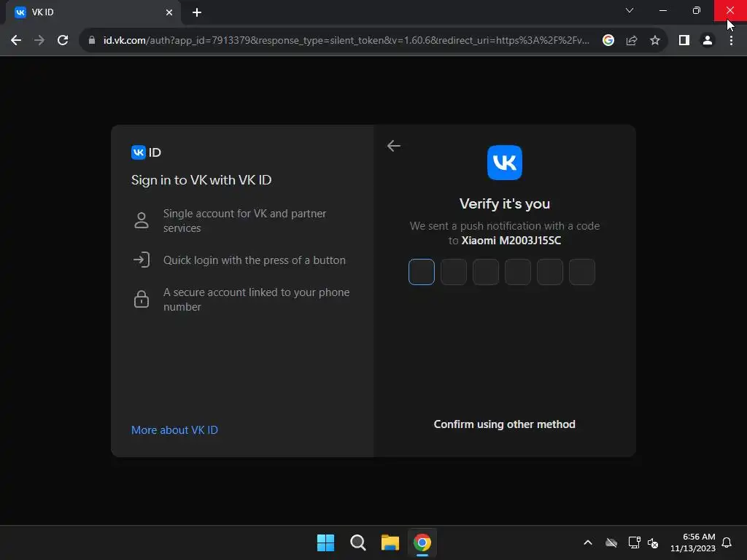Open network display tray icon
747x560 pixels.
(634, 542)
